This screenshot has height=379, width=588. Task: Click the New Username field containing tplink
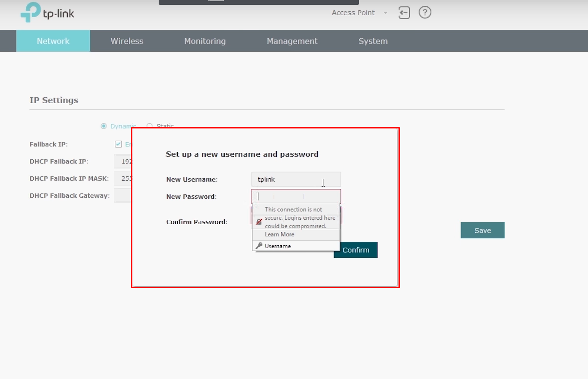tap(296, 179)
